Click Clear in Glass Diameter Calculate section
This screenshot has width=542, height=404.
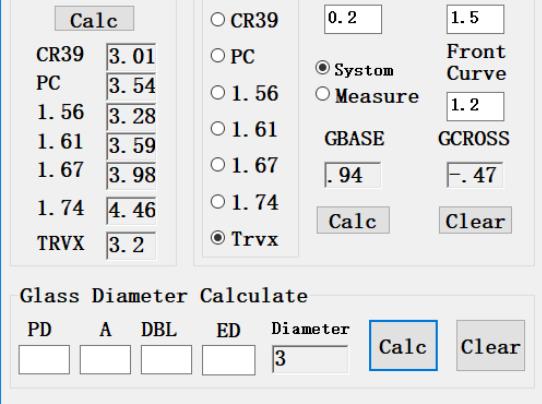490,346
